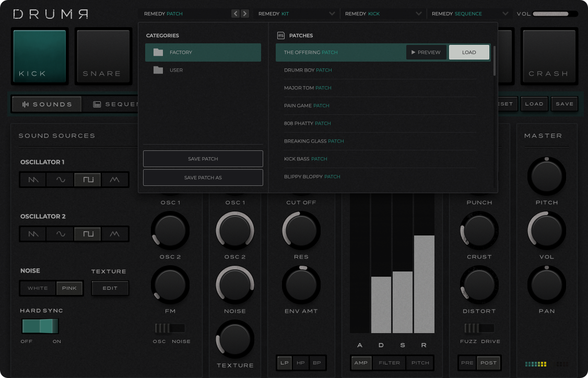
Task: Open the Factory category folder
Action: pos(203,53)
